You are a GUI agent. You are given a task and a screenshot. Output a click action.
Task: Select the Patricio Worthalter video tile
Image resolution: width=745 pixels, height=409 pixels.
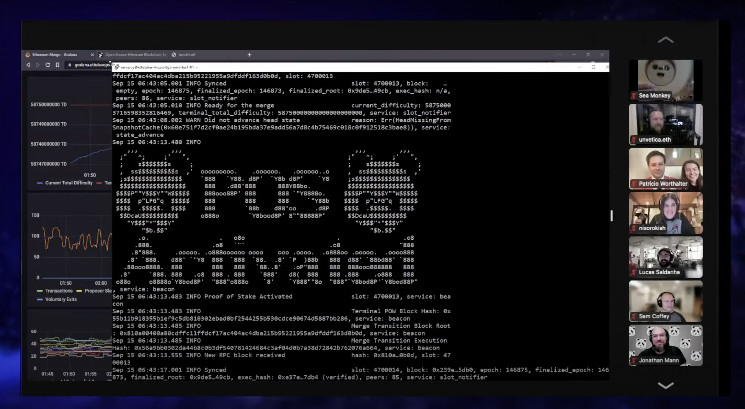[x=666, y=169]
